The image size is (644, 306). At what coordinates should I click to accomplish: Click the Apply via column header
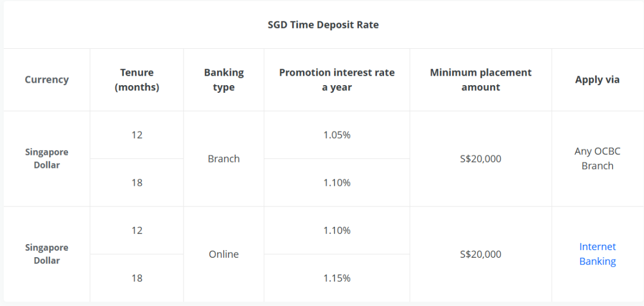click(597, 80)
